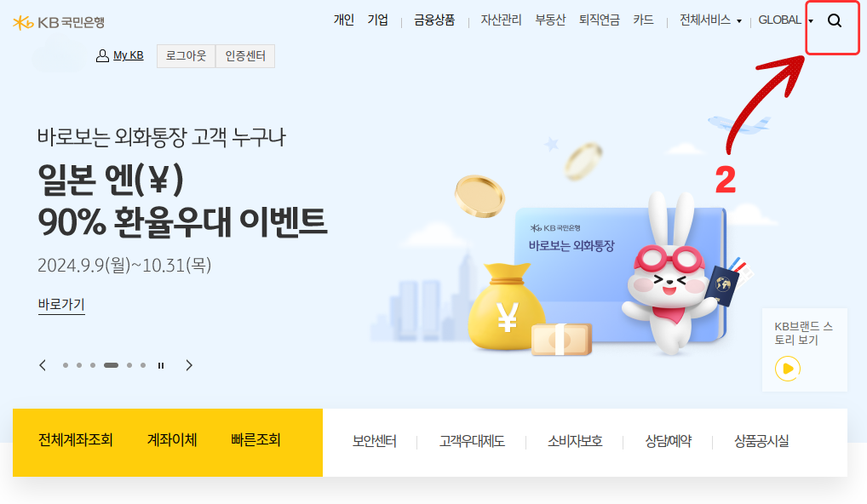Show the previous banner slide
The height and width of the screenshot is (504, 867).
click(x=43, y=365)
